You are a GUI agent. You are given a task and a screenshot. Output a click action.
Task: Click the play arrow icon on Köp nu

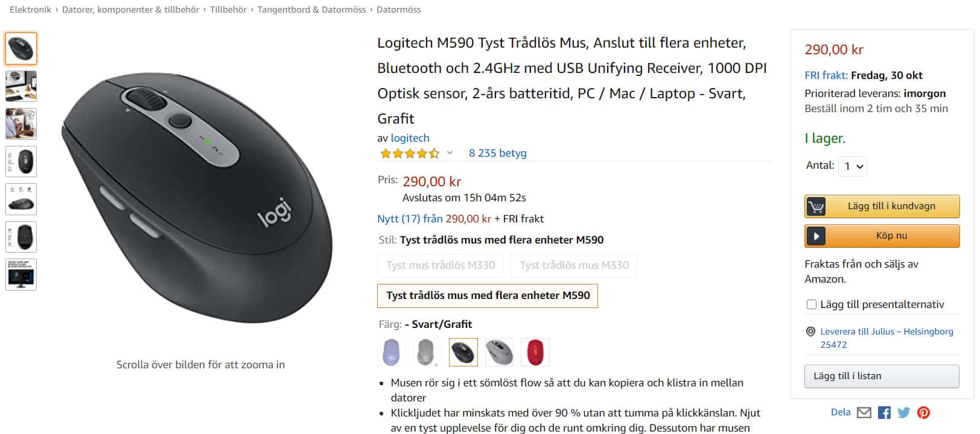(x=816, y=236)
